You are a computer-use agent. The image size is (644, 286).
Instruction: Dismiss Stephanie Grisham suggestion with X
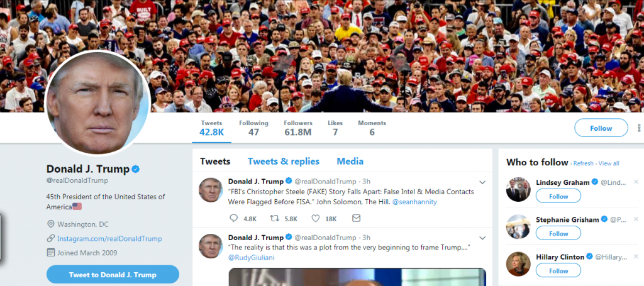point(636,219)
